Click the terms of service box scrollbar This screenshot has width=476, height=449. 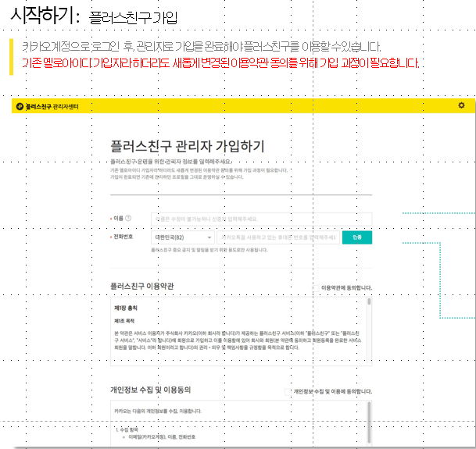(x=369, y=301)
